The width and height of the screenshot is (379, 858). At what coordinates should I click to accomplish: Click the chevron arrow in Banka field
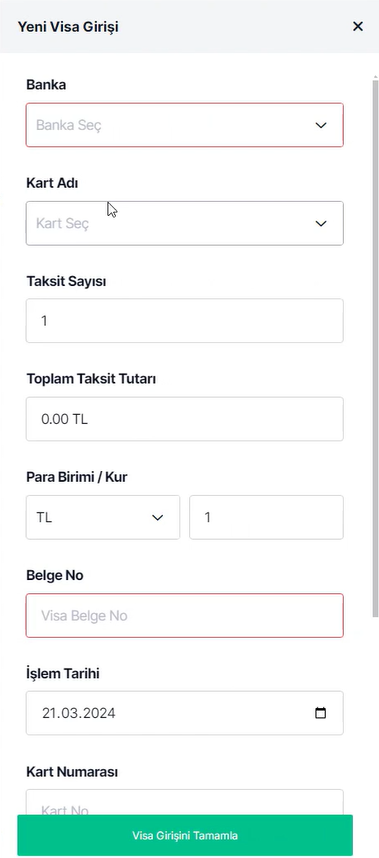tap(321, 125)
